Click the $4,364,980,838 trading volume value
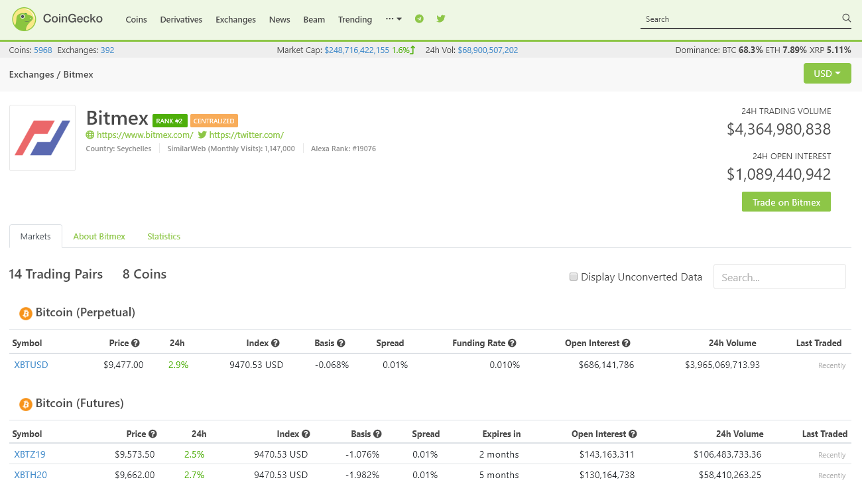This screenshot has width=862, height=504. pyautogui.click(x=778, y=129)
